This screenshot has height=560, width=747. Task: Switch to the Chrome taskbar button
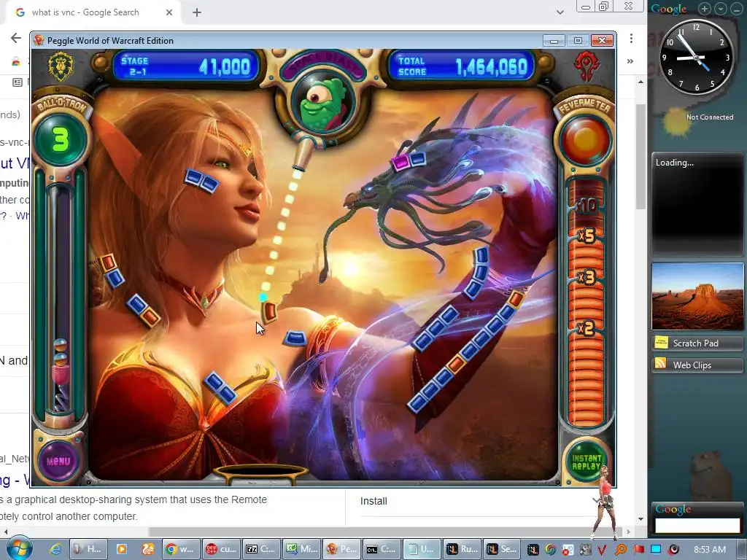(180, 549)
